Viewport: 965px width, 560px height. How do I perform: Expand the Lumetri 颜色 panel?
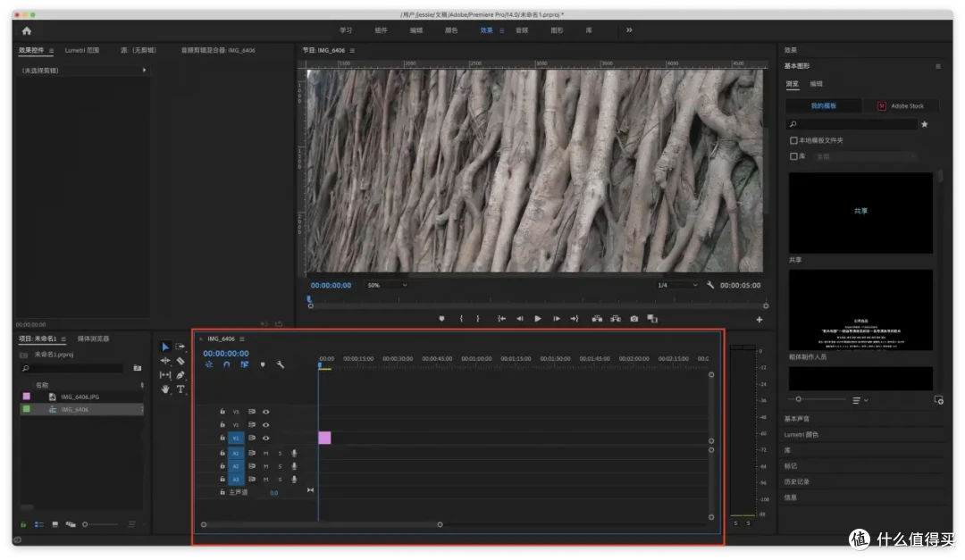(801, 435)
